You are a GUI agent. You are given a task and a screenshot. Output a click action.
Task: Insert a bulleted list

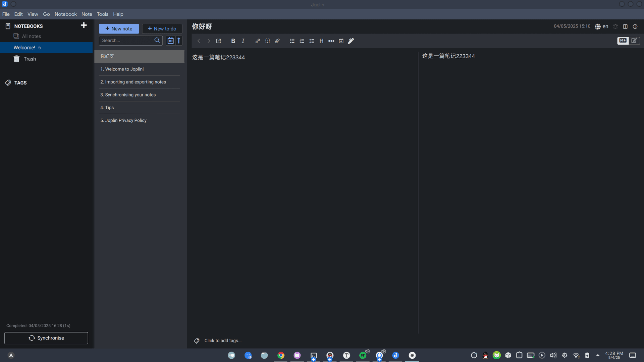tap(292, 41)
